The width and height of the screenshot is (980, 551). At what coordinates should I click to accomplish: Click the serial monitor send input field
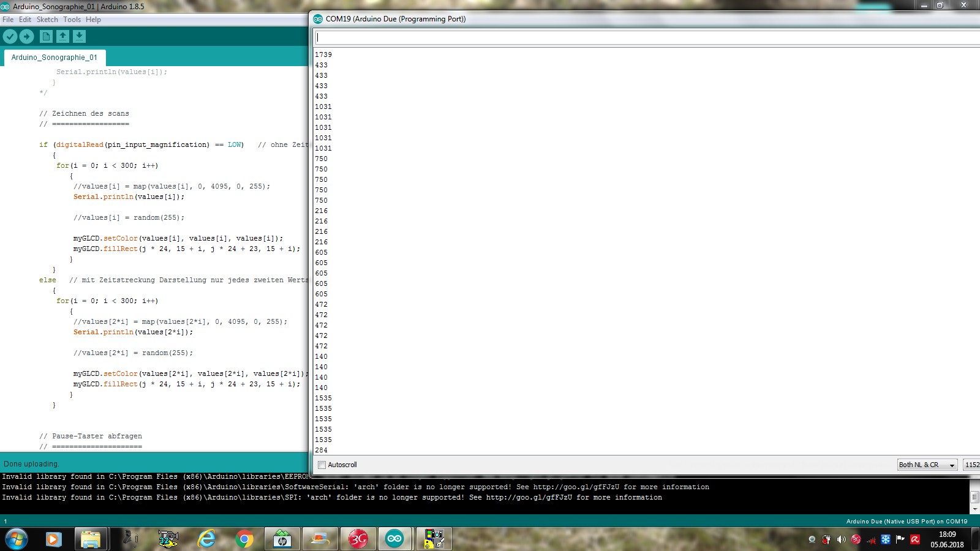coord(647,37)
